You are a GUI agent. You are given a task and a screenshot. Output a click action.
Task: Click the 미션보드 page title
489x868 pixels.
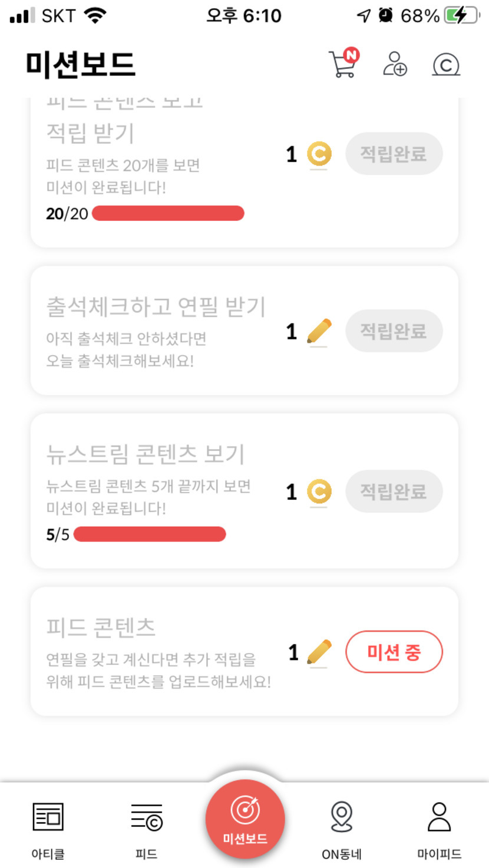pyautogui.click(x=81, y=64)
